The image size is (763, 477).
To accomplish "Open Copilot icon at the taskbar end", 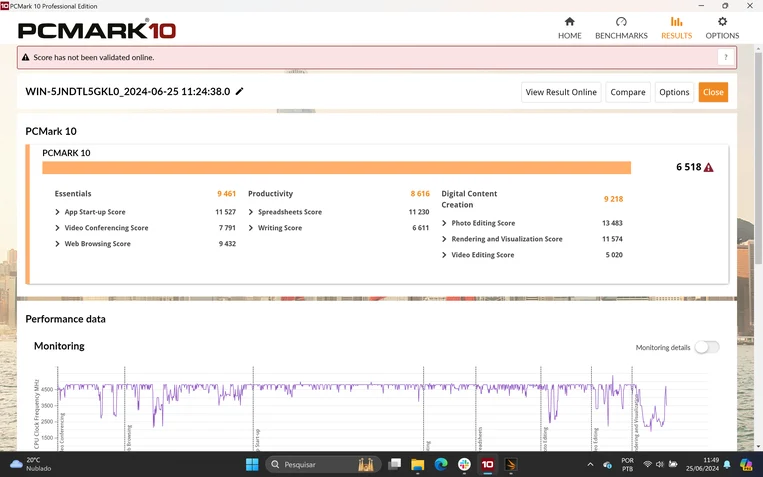I will pos(746,464).
